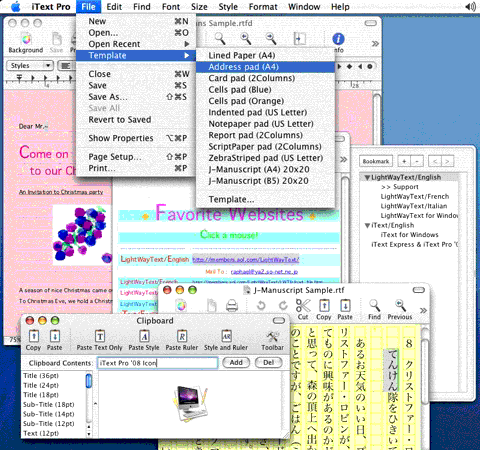The height and width of the screenshot is (450, 480).
Task: Open the Style menu
Action: 228,7
